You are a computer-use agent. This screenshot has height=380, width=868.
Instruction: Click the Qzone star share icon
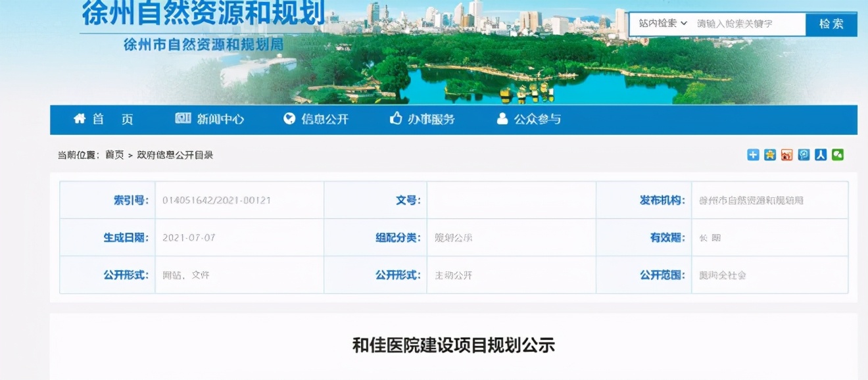coord(770,153)
